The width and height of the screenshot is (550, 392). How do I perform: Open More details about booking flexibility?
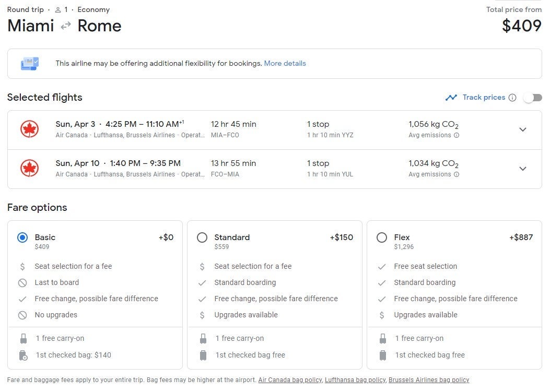click(x=285, y=64)
